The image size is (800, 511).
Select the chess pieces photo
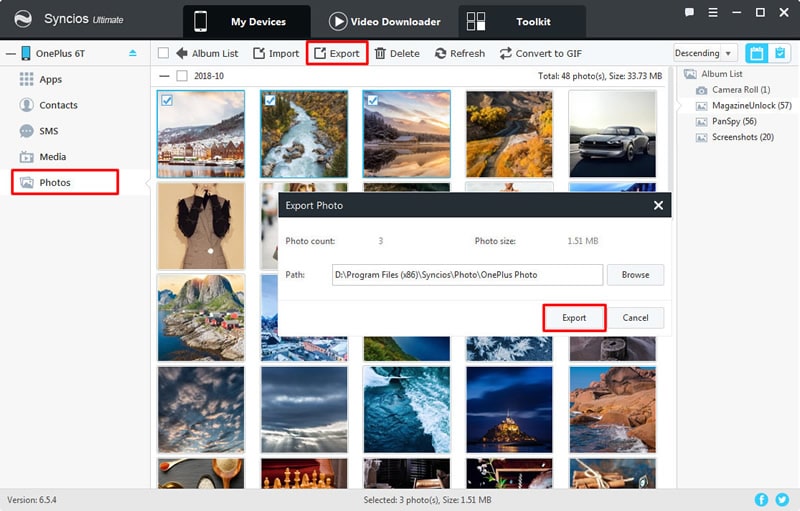[304, 473]
